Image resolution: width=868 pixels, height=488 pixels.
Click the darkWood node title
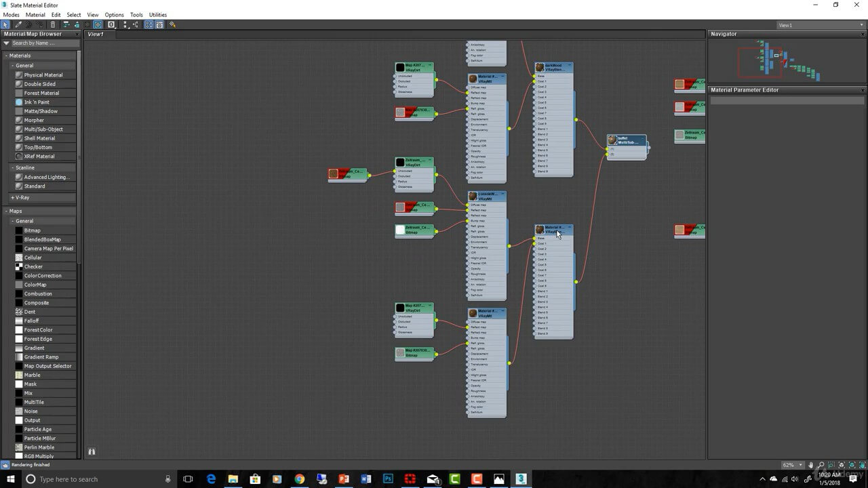pyautogui.click(x=553, y=68)
